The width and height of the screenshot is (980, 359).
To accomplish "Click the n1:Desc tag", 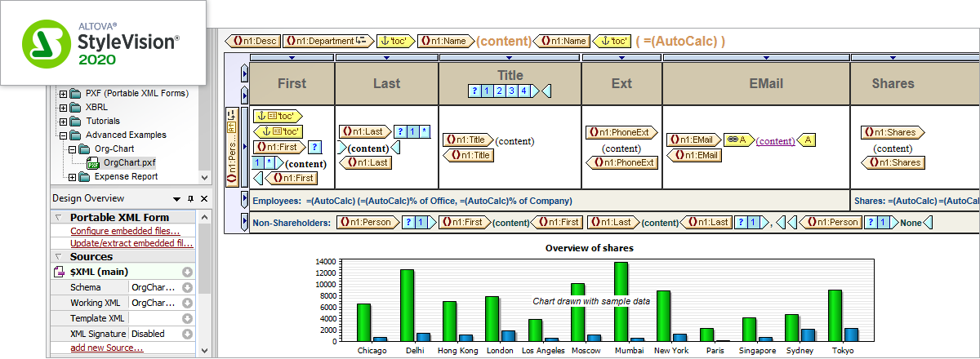I will [x=254, y=40].
